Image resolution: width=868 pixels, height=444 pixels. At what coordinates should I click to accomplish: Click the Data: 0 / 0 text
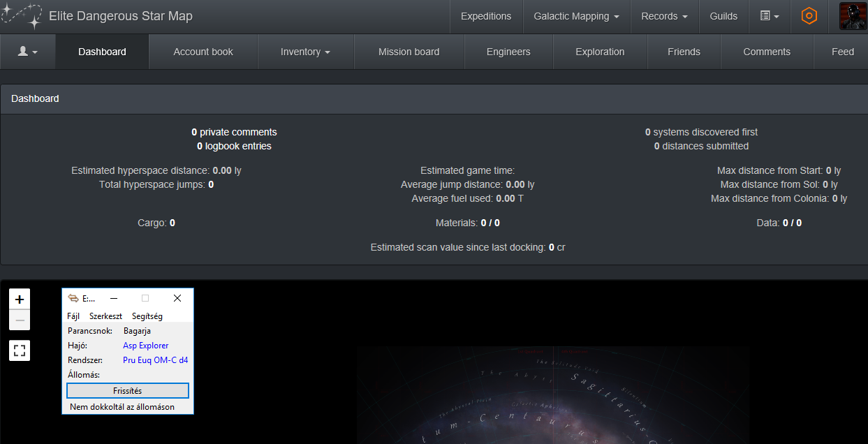click(x=779, y=223)
